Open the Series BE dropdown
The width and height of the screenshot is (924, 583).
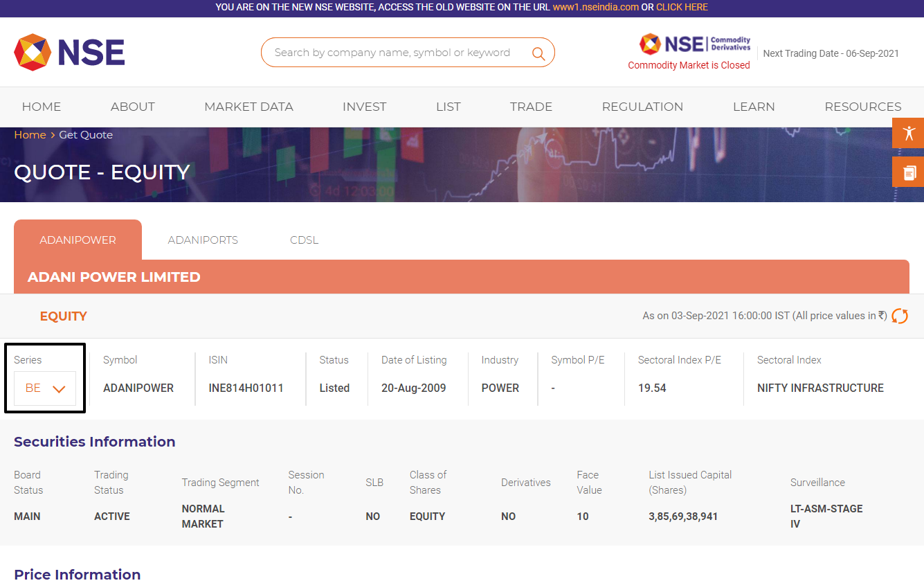[45, 388]
